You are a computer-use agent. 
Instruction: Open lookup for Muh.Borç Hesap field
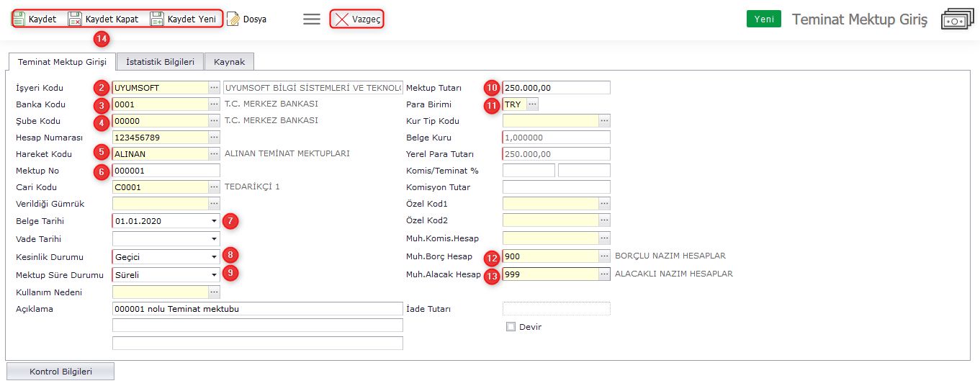tap(604, 256)
